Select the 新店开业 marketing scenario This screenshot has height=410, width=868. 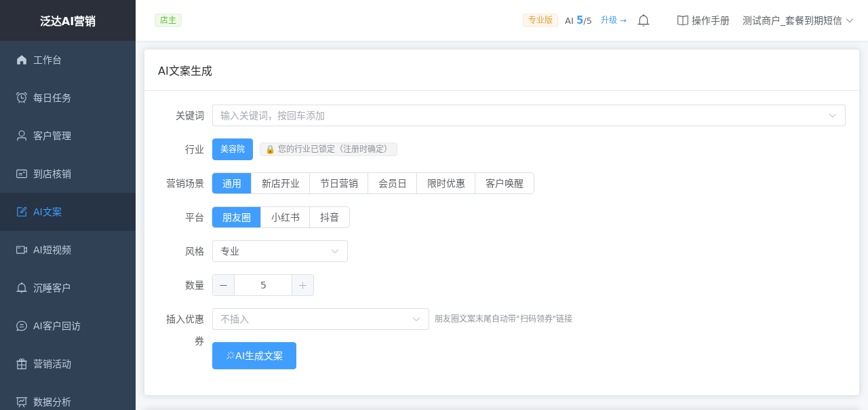point(281,183)
